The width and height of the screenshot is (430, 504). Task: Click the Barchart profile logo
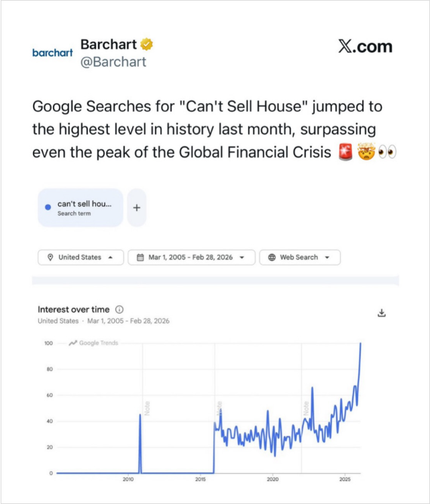(52, 53)
